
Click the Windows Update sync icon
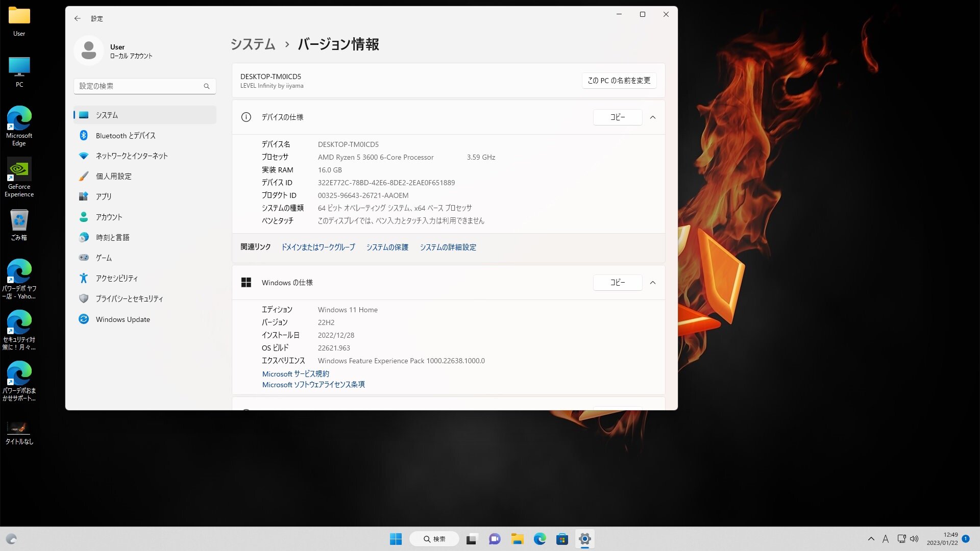tap(84, 319)
